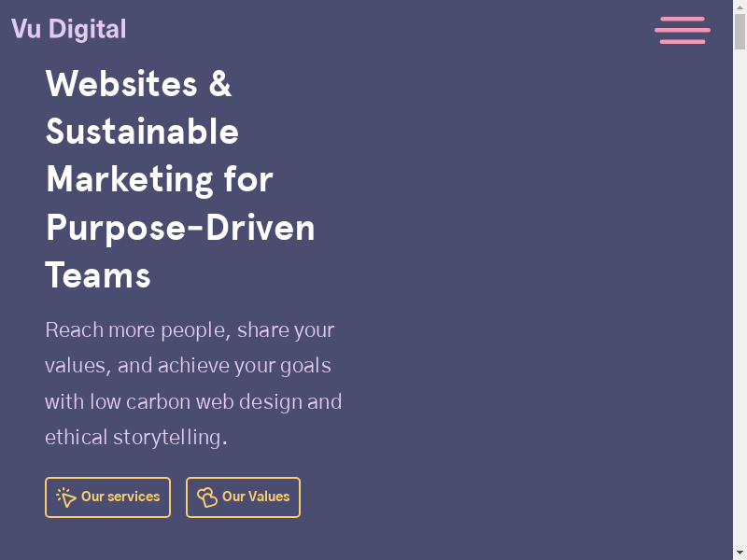The image size is (747, 560).
Task: Go to the Vu Digital home logo
Action: click(x=68, y=29)
